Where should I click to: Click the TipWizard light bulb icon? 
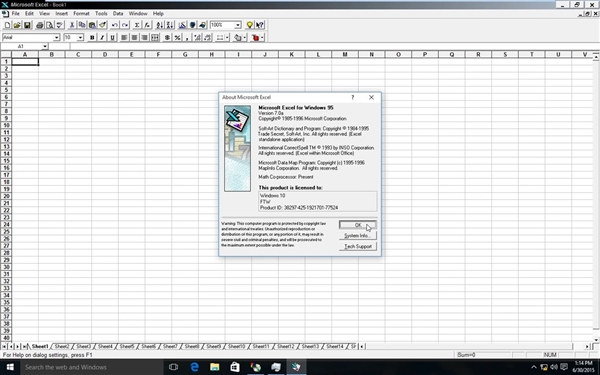pos(249,25)
